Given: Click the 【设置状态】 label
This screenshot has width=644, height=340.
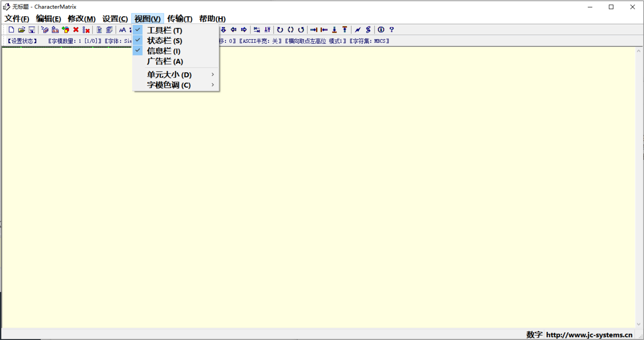Looking at the screenshot, I should pos(23,41).
